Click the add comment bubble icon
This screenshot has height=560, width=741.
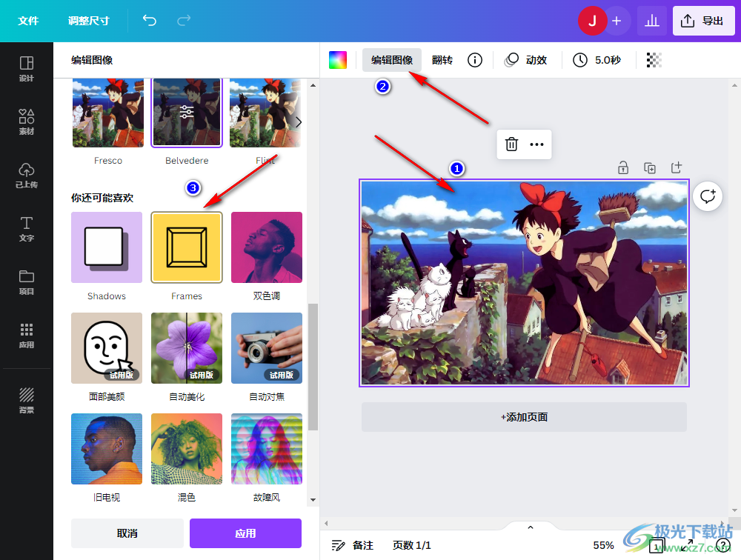(x=708, y=196)
